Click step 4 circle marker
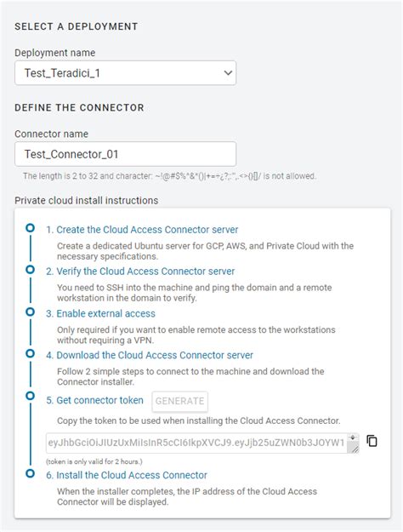403x532 pixels. pos(30,353)
